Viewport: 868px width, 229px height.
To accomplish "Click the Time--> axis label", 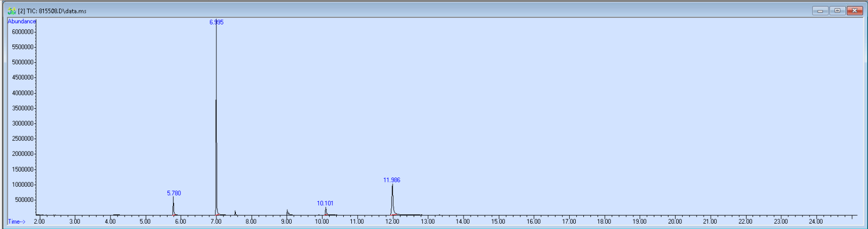I will pos(17,221).
